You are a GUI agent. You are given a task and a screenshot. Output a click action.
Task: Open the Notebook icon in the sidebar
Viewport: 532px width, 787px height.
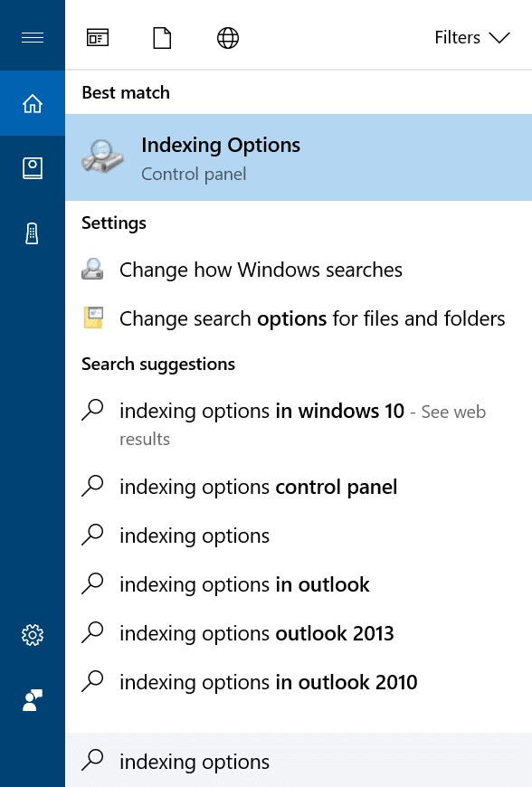(33, 168)
